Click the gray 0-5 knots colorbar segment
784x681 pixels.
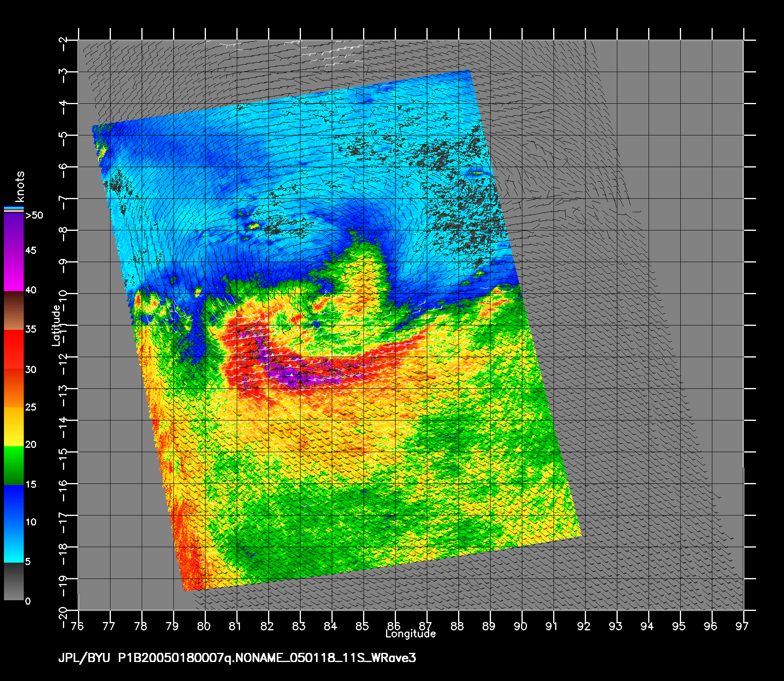14,582
